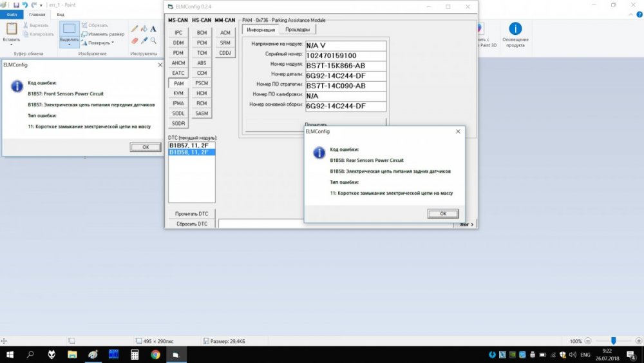Click OK in the B1B57 error dialog
The height and width of the screenshot is (363, 644).
click(146, 147)
